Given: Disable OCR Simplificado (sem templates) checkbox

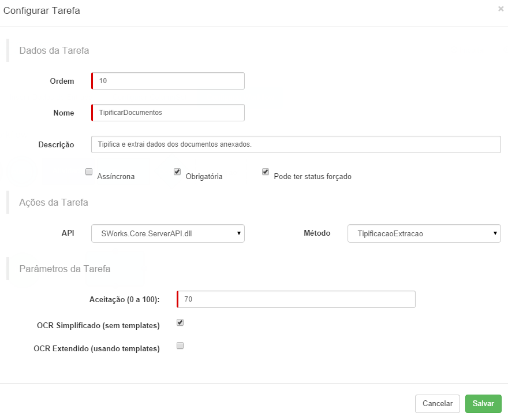Looking at the screenshot, I should (x=180, y=322).
